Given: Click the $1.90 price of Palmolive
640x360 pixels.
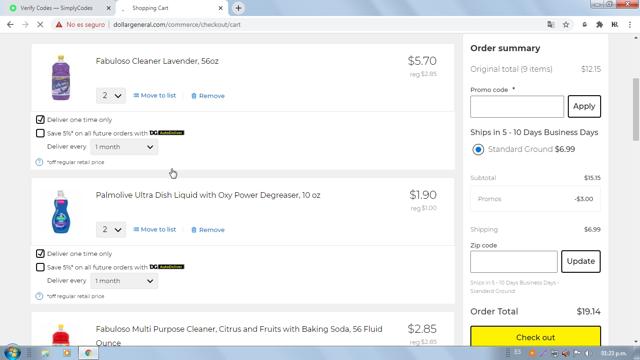Looking at the screenshot, I should pos(423,195).
